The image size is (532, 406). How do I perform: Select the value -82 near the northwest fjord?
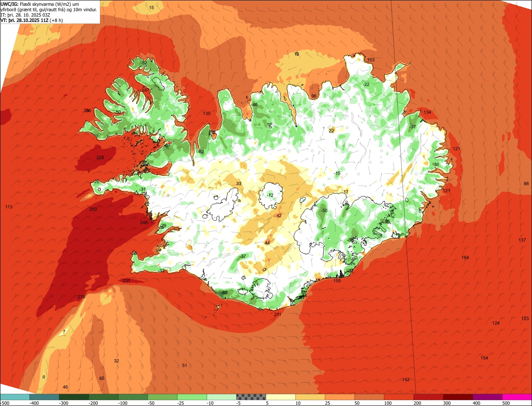point(201,152)
